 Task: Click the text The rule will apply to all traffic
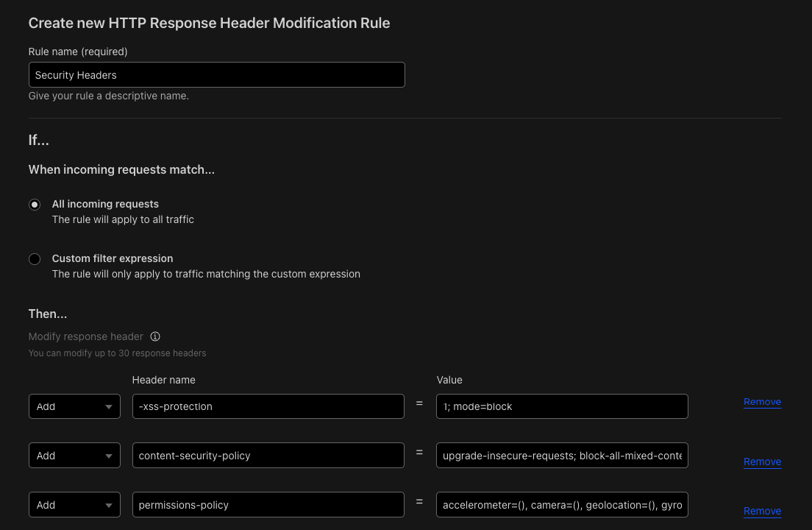[124, 219]
